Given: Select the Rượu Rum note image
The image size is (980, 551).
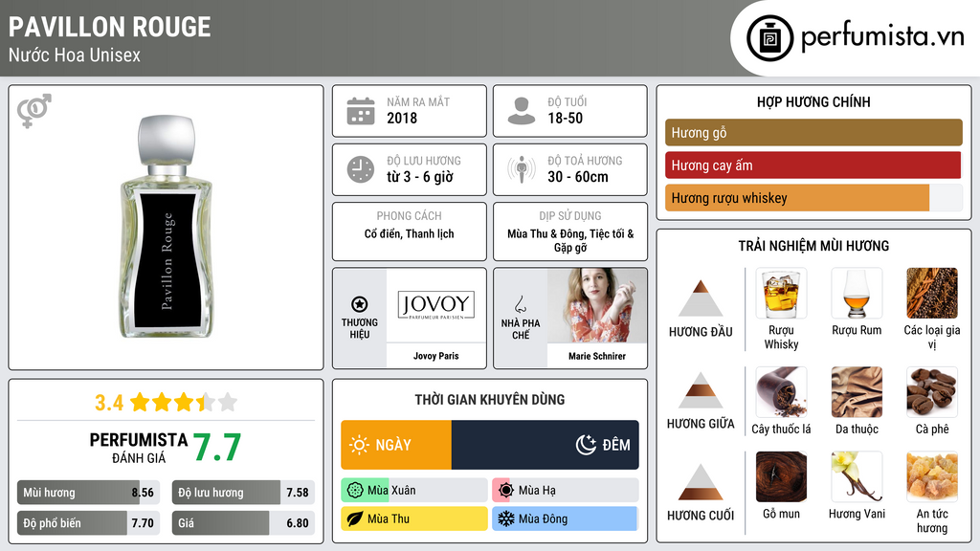Looking at the screenshot, I should [x=857, y=294].
